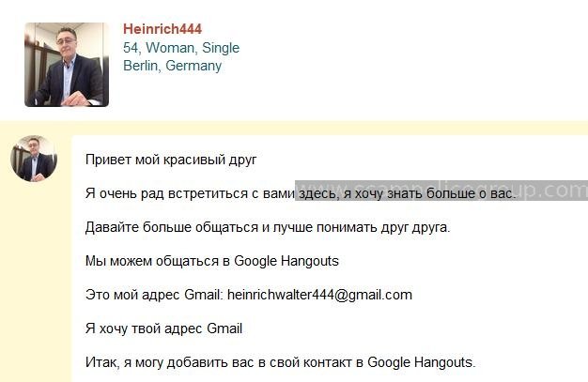588x382 pixels.
Task: Click the line "Я хочу твой адрес Gmail"
Action: click(163, 329)
